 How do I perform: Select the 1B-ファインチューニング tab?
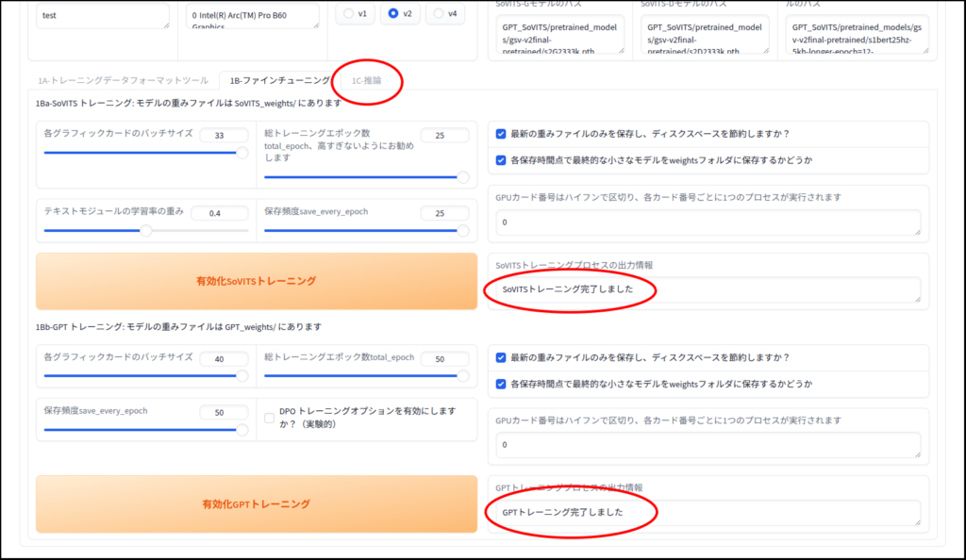click(279, 81)
